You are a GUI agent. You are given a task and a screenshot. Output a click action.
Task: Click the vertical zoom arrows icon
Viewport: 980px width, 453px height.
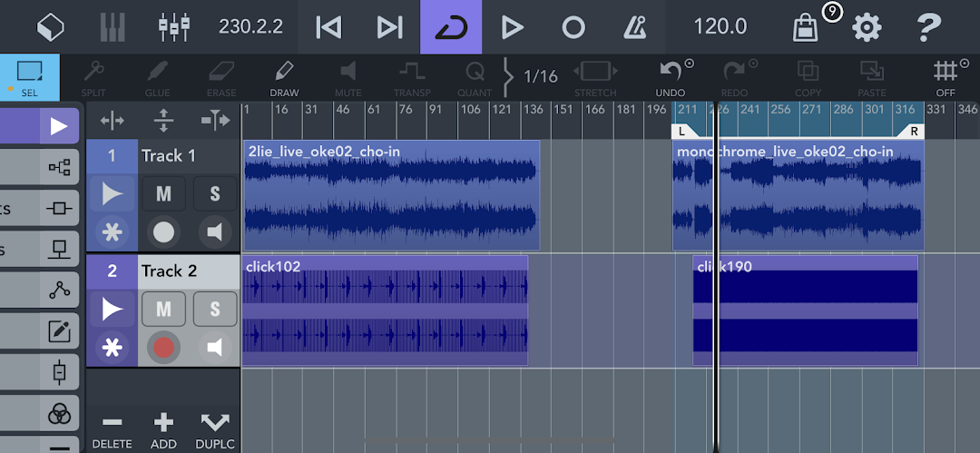point(163,120)
